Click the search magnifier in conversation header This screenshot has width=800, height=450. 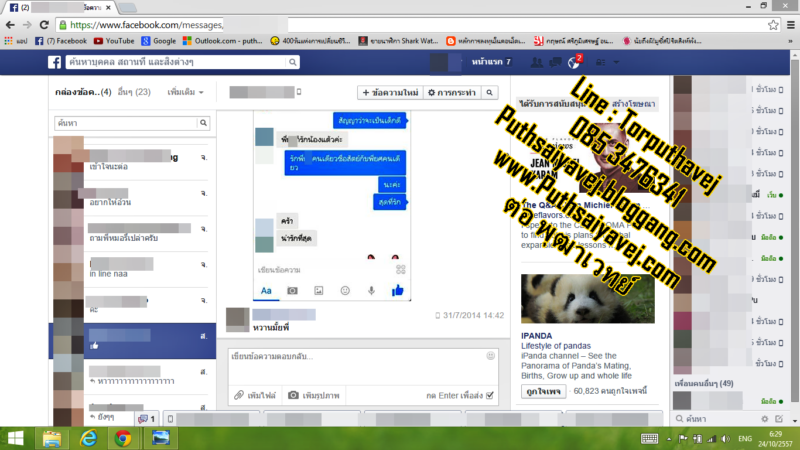[x=490, y=93]
